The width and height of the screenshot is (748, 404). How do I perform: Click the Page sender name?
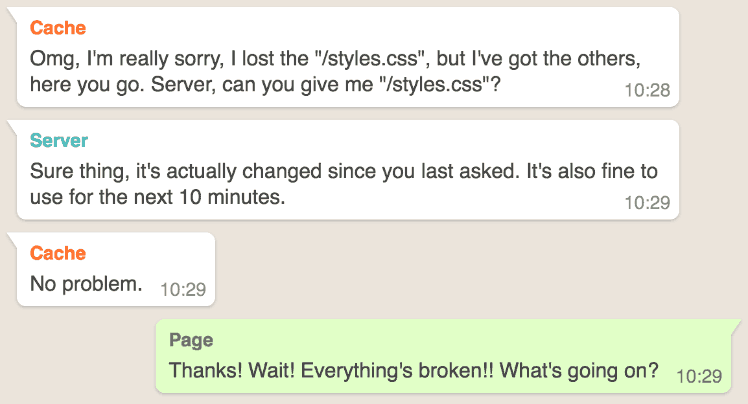pyautogui.click(x=191, y=340)
